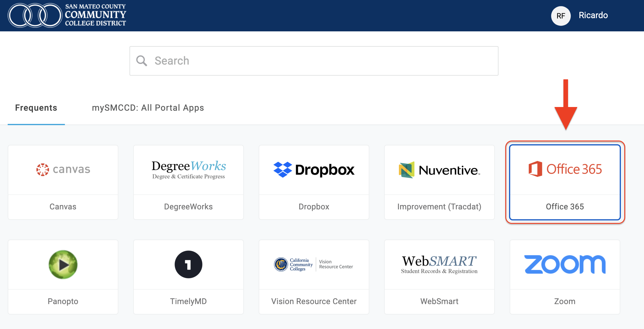Image resolution: width=644 pixels, height=329 pixels.
Task: Select the Frequents tab
Action: tap(36, 108)
